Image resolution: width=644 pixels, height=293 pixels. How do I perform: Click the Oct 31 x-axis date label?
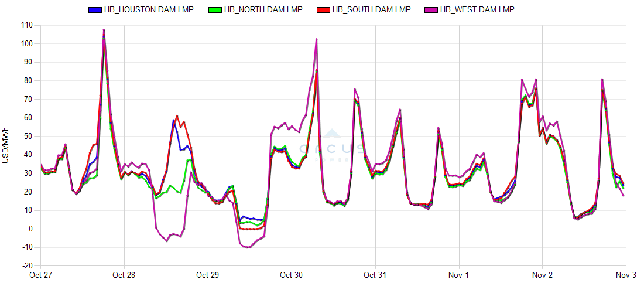(375, 275)
